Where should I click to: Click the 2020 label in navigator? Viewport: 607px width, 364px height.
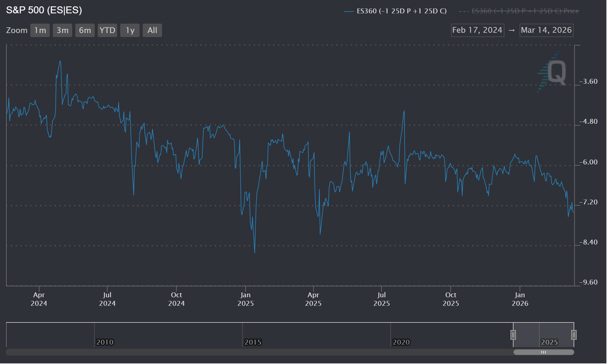pyautogui.click(x=401, y=342)
